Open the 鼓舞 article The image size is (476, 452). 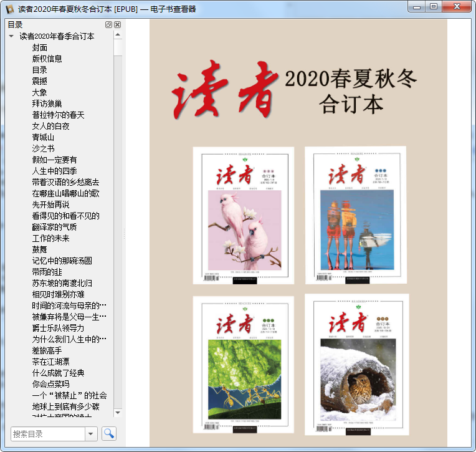pos(40,250)
